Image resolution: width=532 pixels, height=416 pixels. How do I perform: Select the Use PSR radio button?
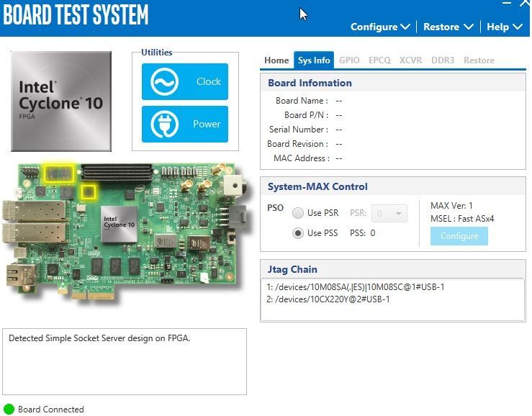pyautogui.click(x=298, y=213)
